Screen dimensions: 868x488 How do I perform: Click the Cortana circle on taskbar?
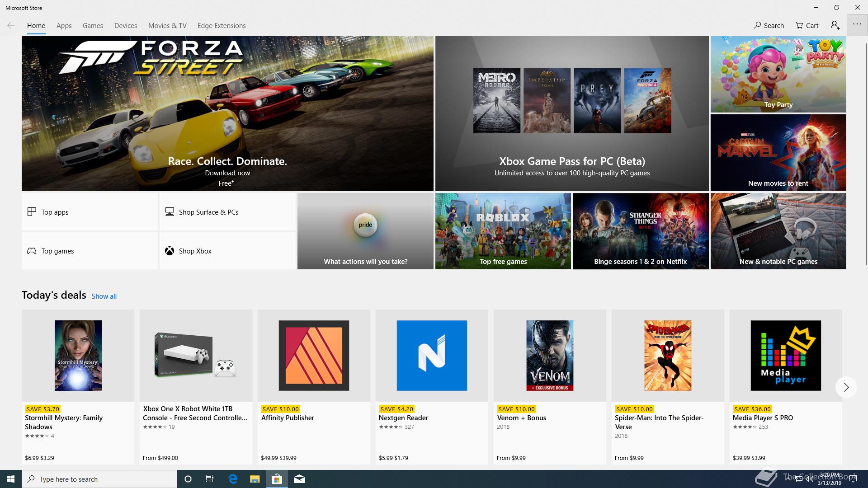pyautogui.click(x=188, y=479)
